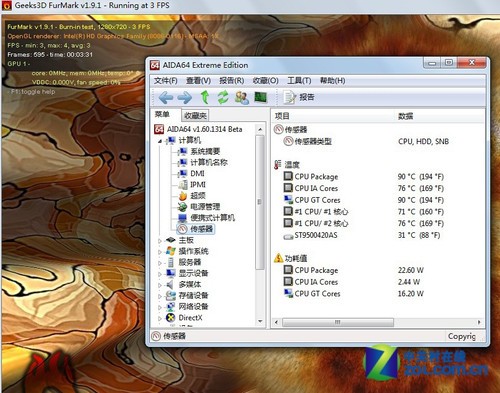Screen dimensions: 500x393
Task: Collapse the 计算机 tree node
Action: pos(160,141)
